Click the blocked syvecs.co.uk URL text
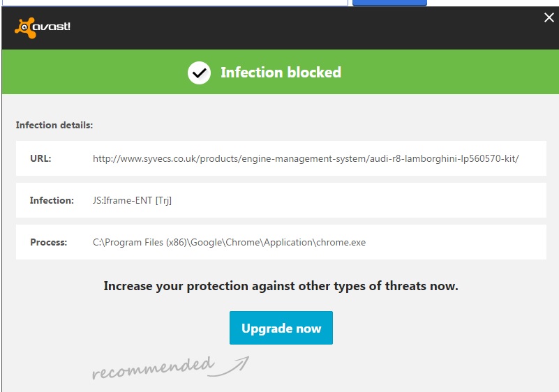 point(306,158)
